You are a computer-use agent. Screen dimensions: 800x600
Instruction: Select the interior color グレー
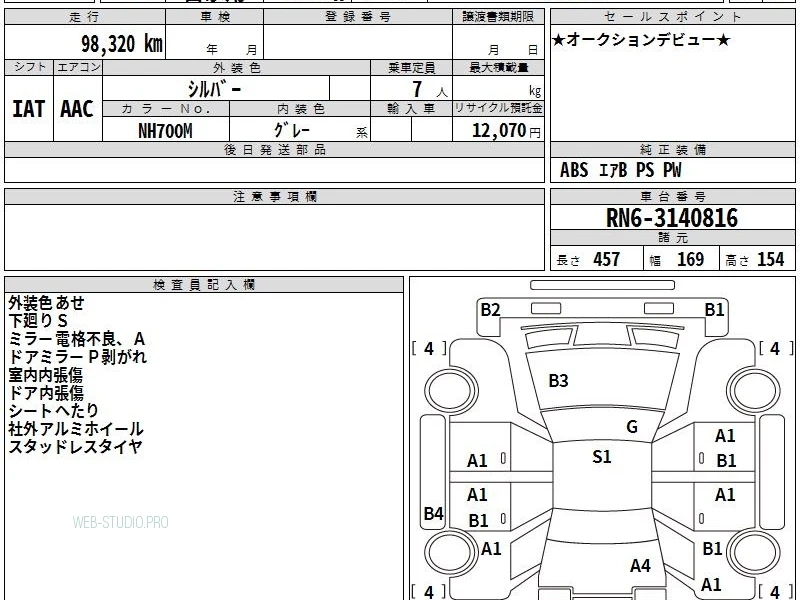292,130
